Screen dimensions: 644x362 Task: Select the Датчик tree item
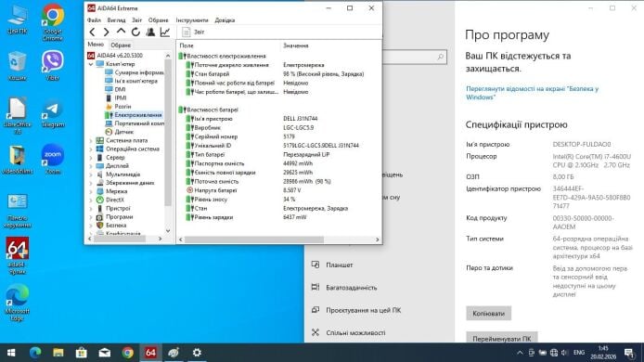click(x=119, y=132)
